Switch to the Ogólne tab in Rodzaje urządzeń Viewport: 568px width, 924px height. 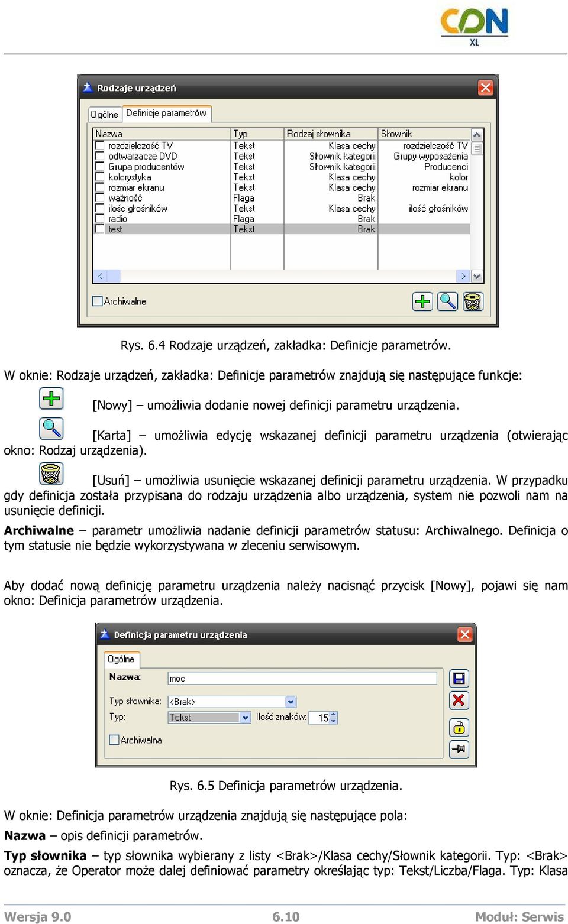[105, 114]
